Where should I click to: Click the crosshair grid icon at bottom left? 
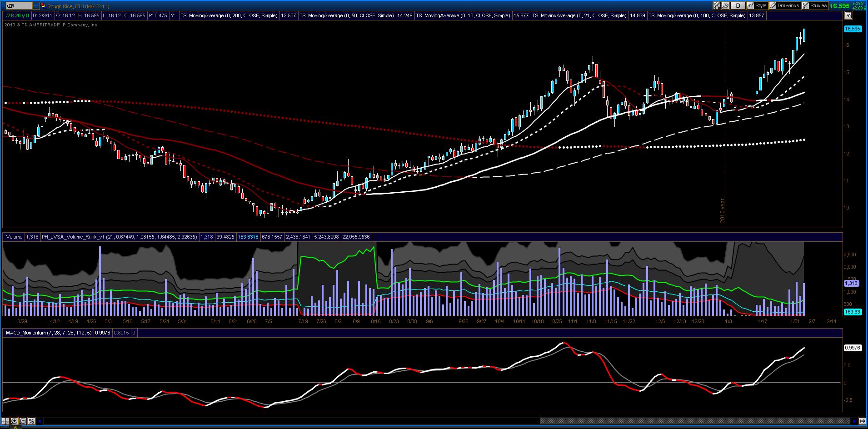[x=6, y=421]
